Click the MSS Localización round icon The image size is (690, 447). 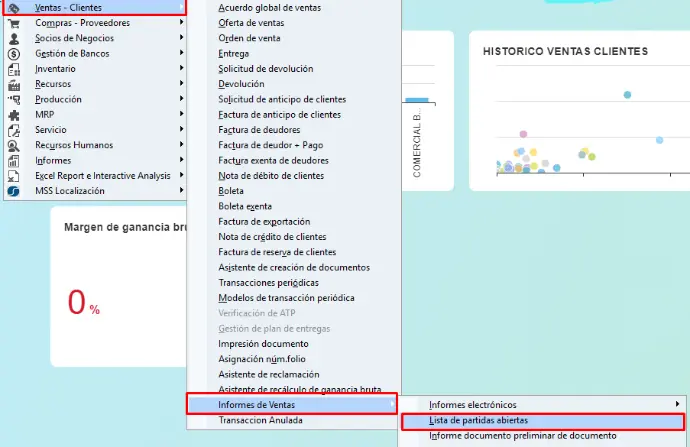(14, 190)
